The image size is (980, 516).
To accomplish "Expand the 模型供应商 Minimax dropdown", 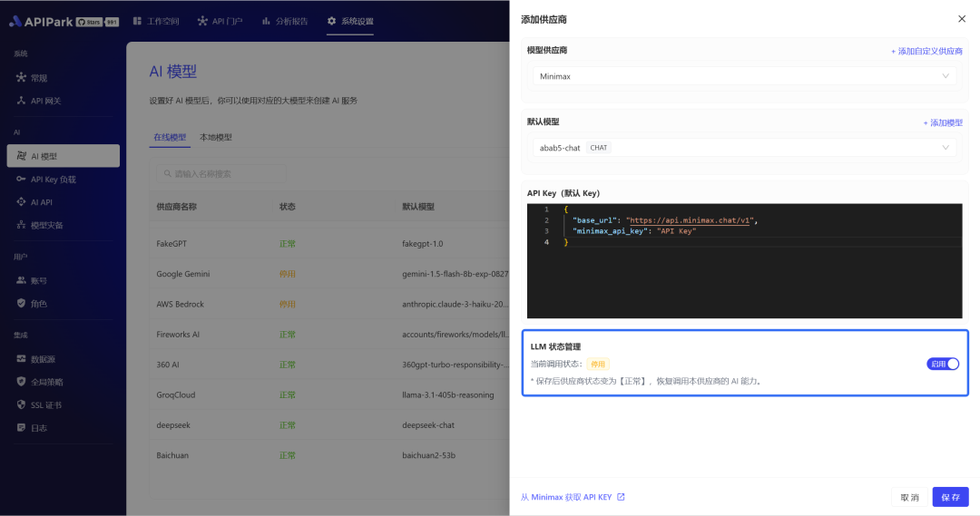I will (744, 76).
